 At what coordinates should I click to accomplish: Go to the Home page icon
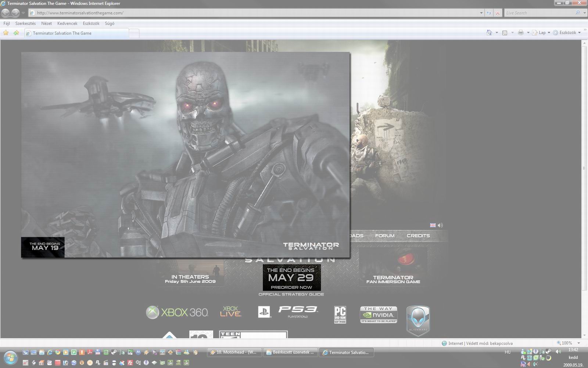(x=489, y=32)
